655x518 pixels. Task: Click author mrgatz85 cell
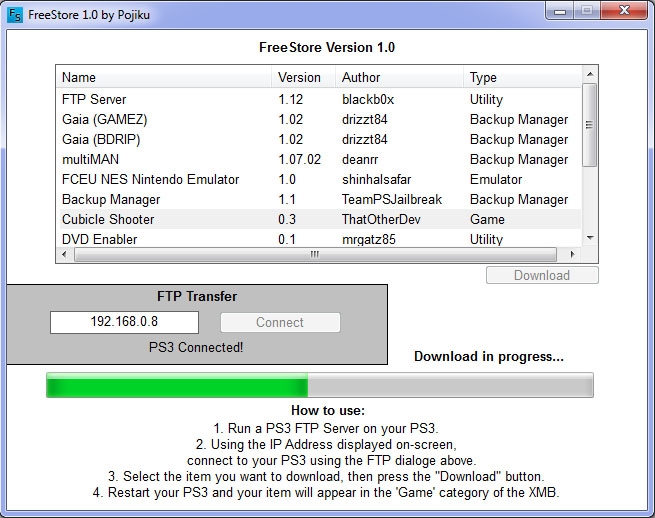[x=368, y=240]
